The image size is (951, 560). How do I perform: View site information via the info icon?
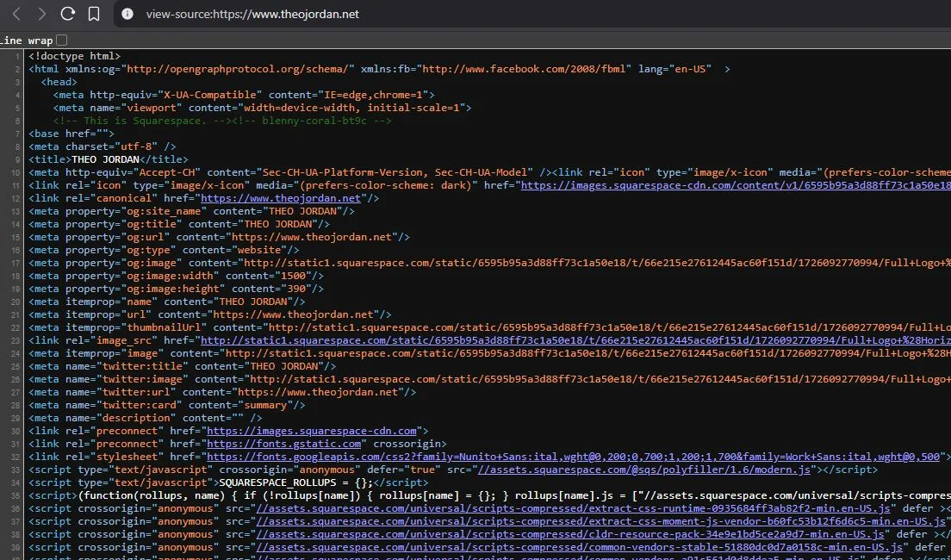click(x=127, y=14)
